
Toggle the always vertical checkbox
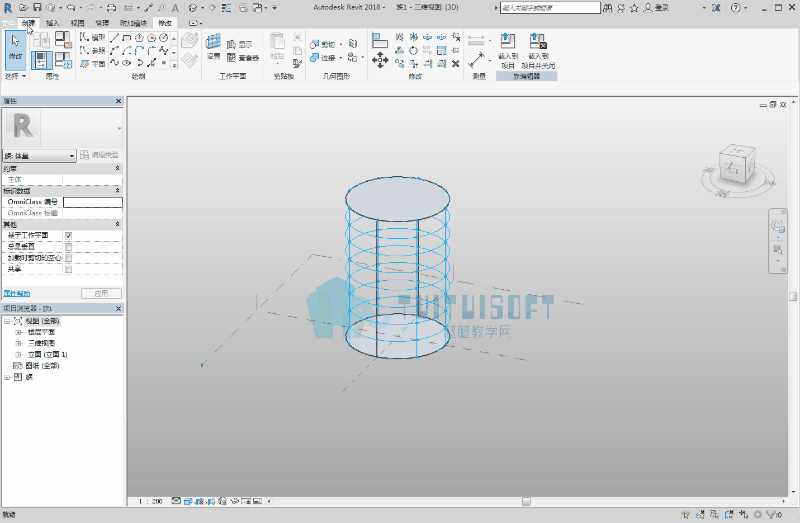(x=68, y=247)
